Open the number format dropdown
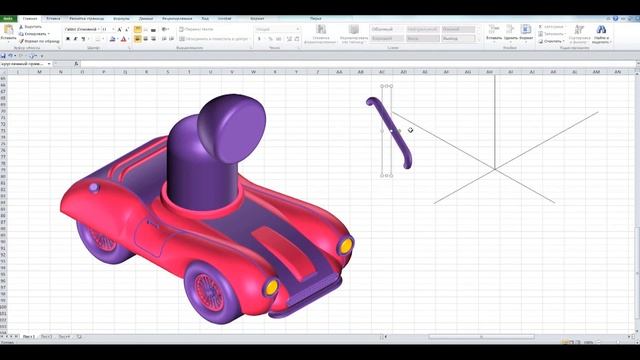Image resolution: width=640 pixels, height=360 pixels. click(x=298, y=29)
